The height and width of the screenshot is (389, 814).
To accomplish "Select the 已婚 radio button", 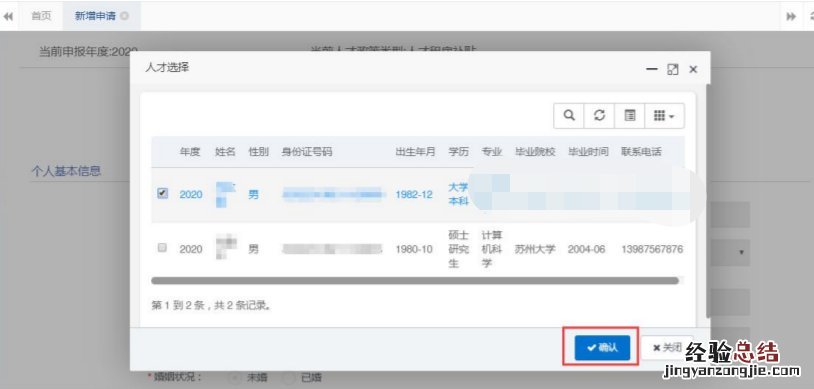I will (288, 378).
